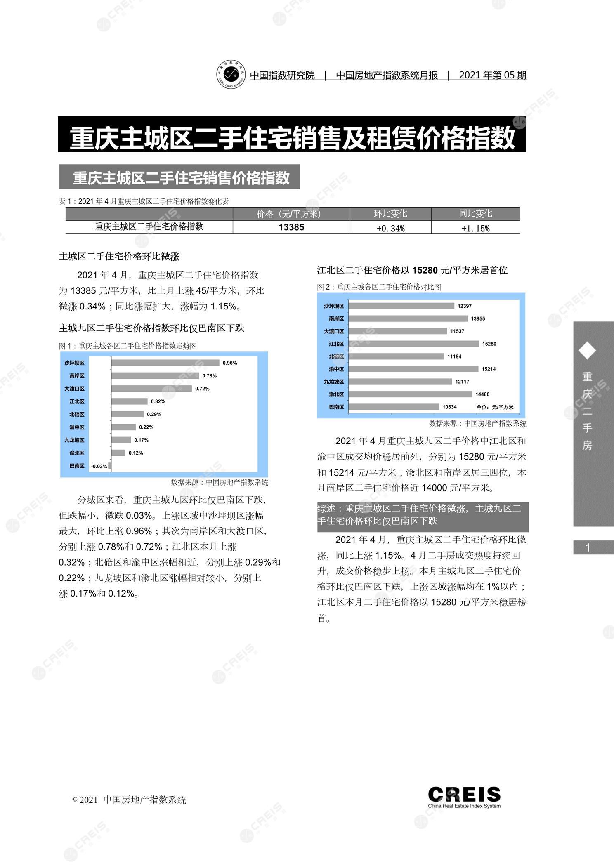This screenshot has height=868, width=614.
Task: Click the "0.72%" bar label in Figure 1
Action: (x=202, y=389)
